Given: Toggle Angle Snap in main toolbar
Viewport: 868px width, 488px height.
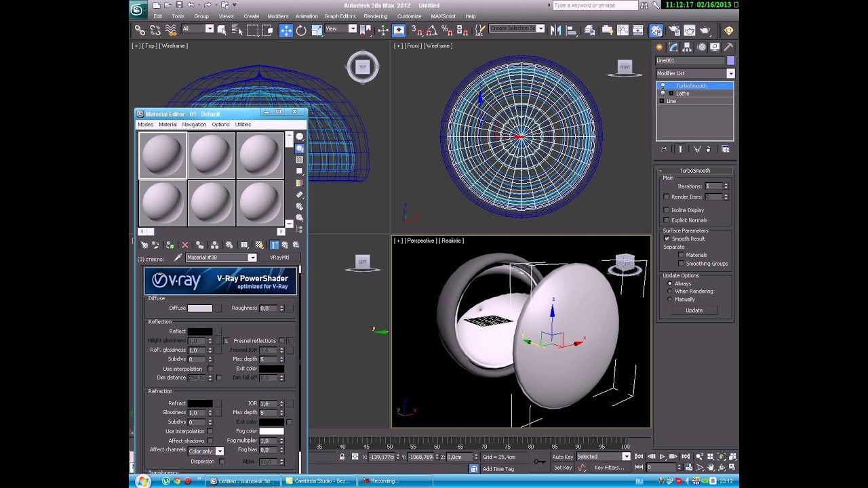Looking at the screenshot, I should coord(432,30).
